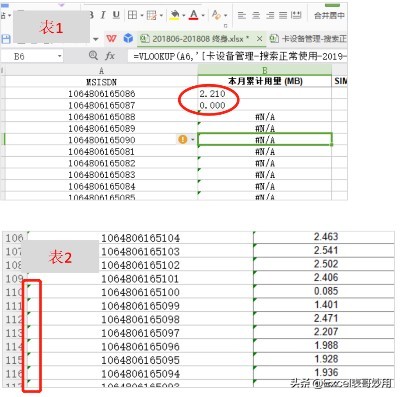
Task: Select row header 114
Action: pyautogui.click(x=14, y=347)
